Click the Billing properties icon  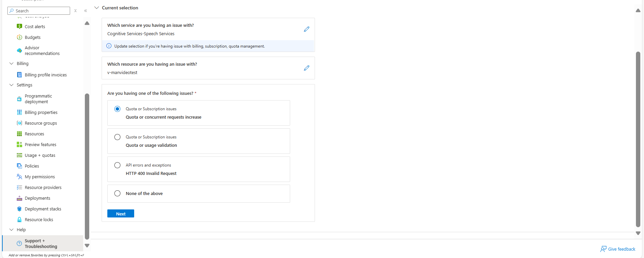[x=19, y=112]
